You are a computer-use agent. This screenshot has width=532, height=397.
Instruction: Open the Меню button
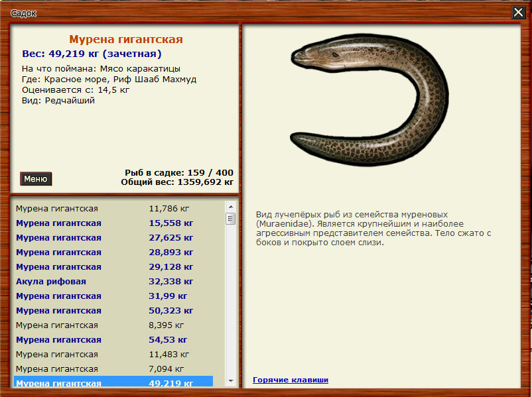click(36, 179)
